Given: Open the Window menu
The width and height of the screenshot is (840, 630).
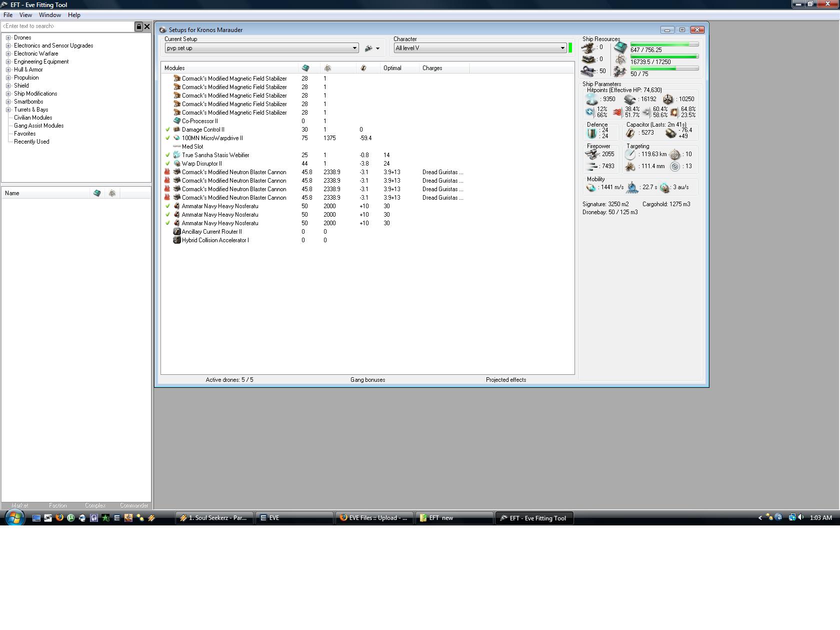Looking at the screenshot, I should coord(50,15).
